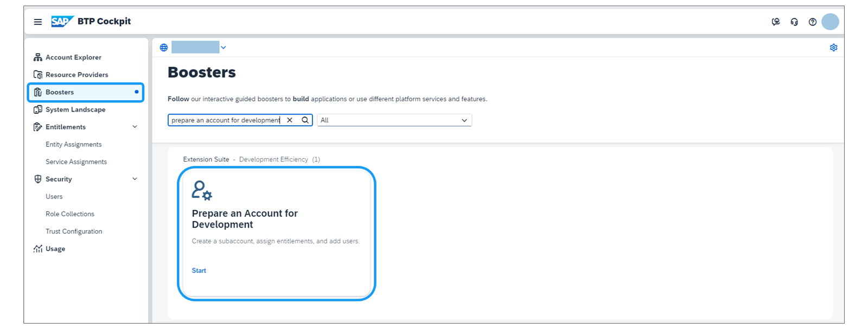Open Users under Security
The width and height of the screenshot is (868, 329).
54,196
